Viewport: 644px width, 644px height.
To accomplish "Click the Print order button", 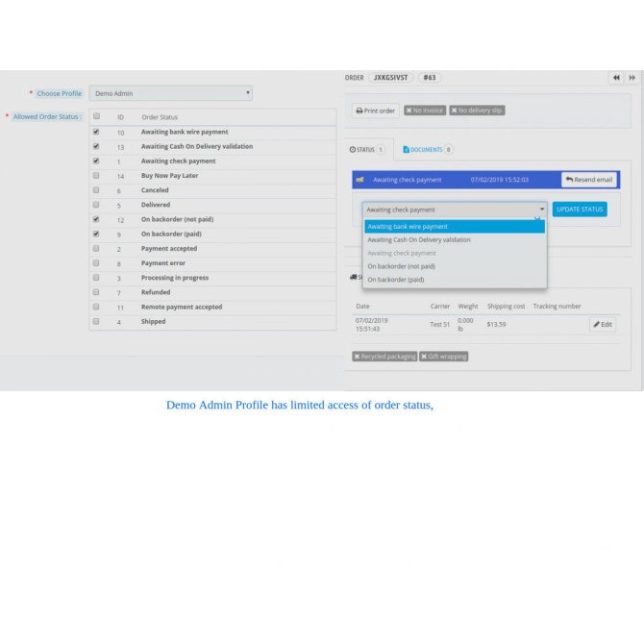I will coord(376,111).
